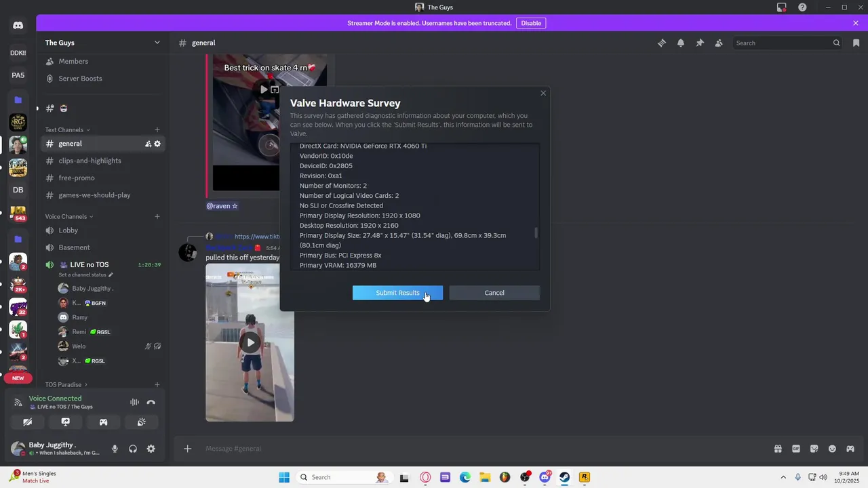The height and width of the screenshot is (488, 868).
Task: Click the plus attachment button in message bar
Action: 188,449
